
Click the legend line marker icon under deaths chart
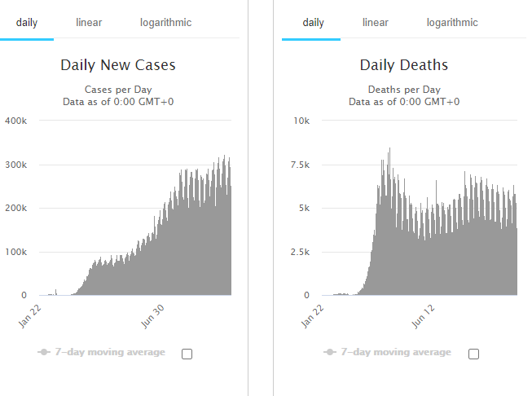[x=330, y=352]
